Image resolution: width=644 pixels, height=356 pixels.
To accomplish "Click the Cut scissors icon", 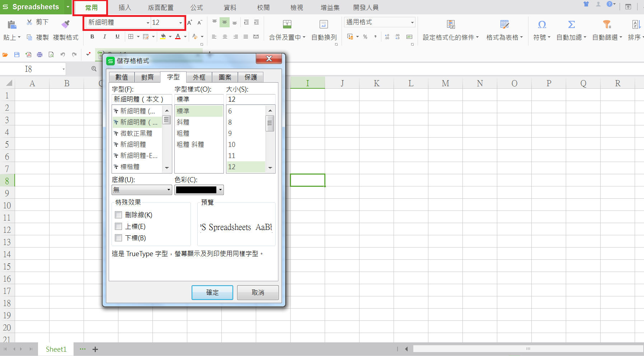I will (x=29, y=22).
